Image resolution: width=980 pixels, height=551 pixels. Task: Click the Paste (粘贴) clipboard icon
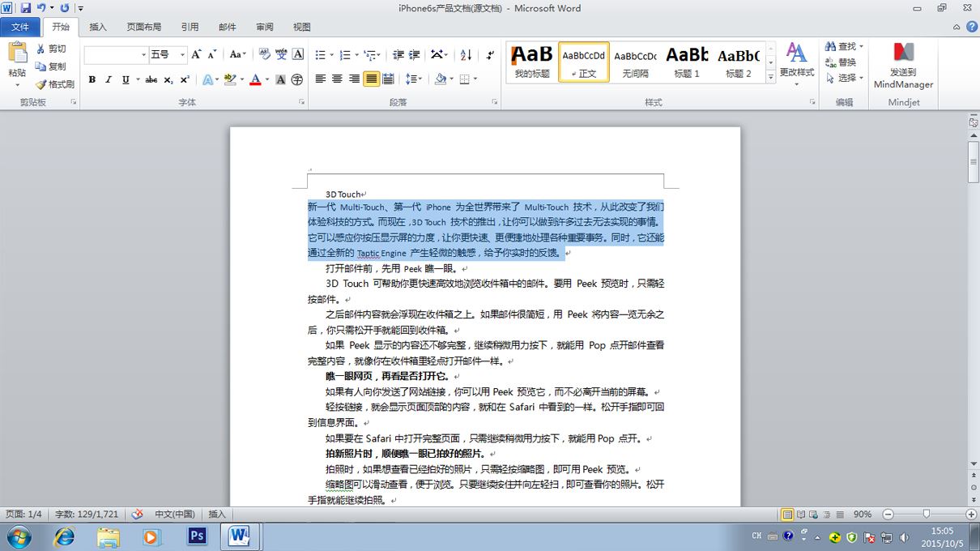pyautogui.click(x=17, y=53)
